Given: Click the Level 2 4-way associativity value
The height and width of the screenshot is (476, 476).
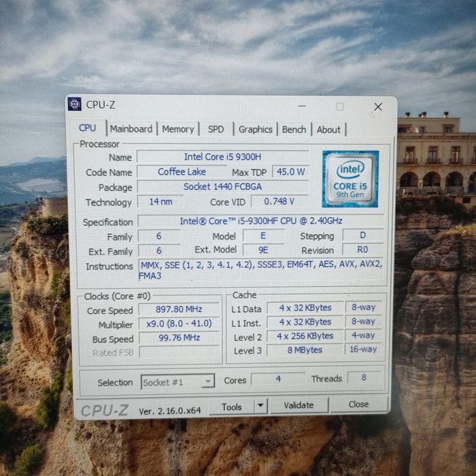Looking at the screenshot, I should [363, 335].
